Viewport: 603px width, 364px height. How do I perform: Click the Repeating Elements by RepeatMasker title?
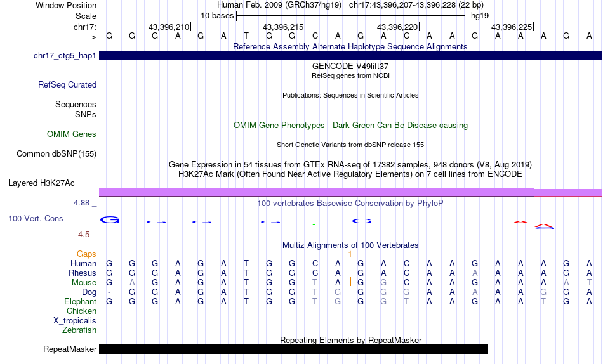(350, 340)
